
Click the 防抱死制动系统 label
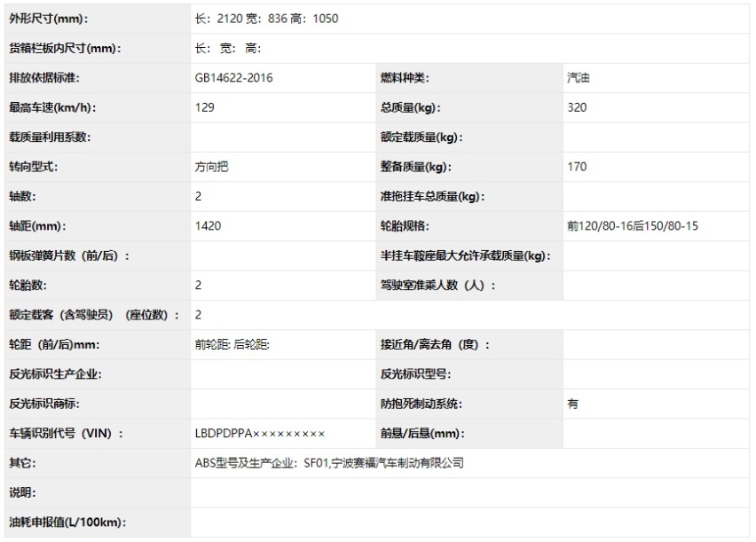(x=421, y=404)
